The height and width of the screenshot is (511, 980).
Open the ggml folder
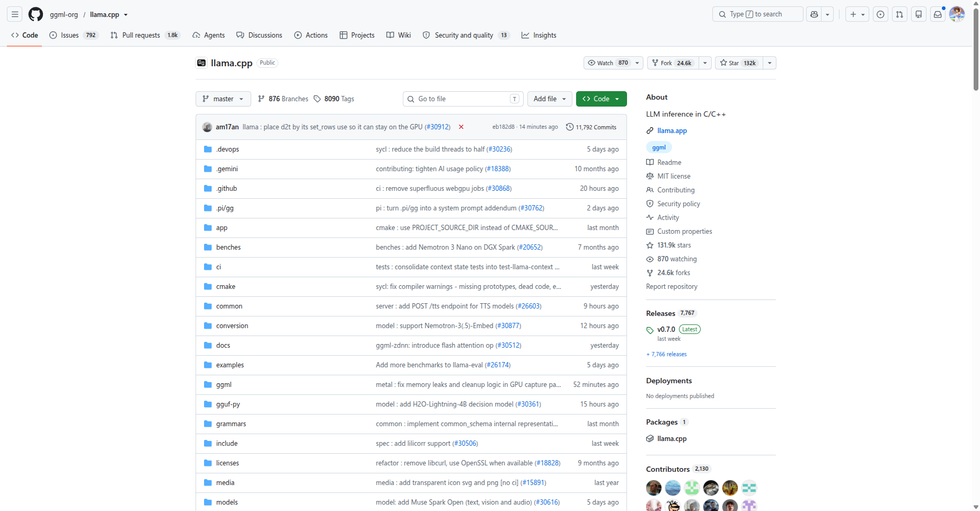pos(224,385)
